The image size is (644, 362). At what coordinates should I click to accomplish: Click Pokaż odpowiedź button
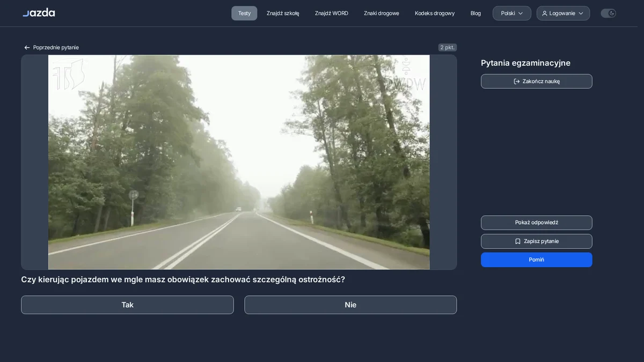click(x=537, y=223)
